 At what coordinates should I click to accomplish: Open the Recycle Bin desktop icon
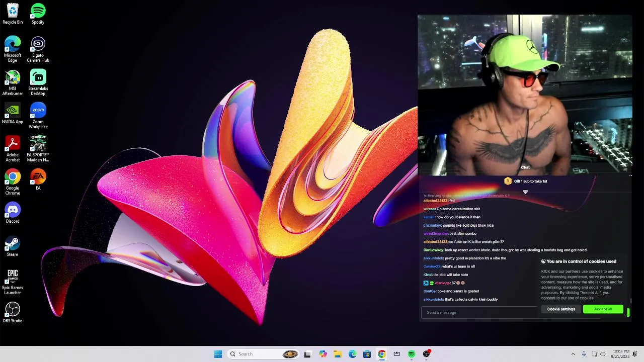13,14
